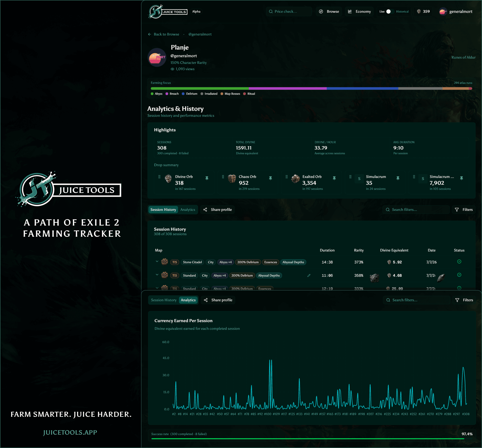
Task: Click the Exalted Orb drop icon
Action: (x=295, y=179)
